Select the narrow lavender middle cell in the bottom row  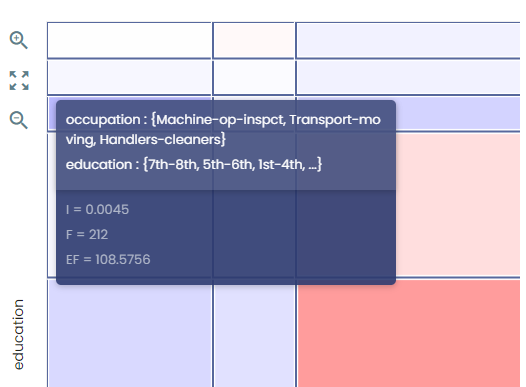(x=254, y=333)
